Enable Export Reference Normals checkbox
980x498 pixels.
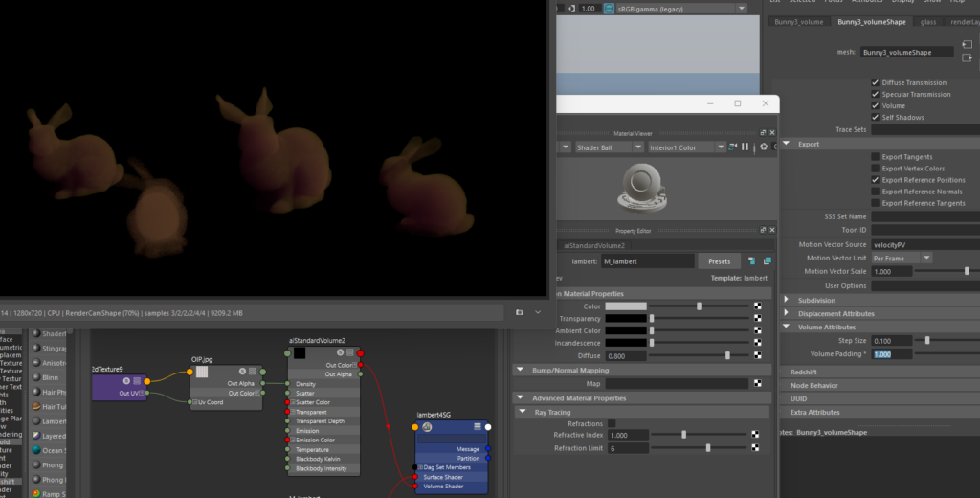click(875, 192)
